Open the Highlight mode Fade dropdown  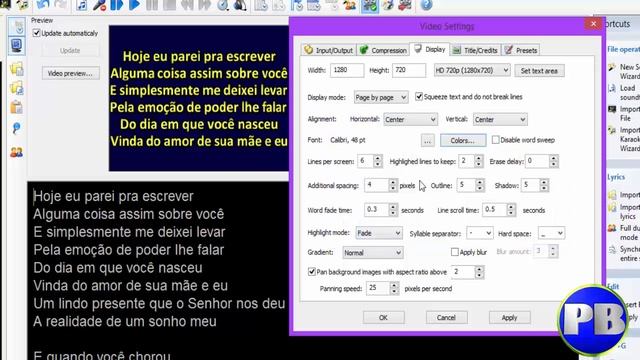(x=378, y=233)
